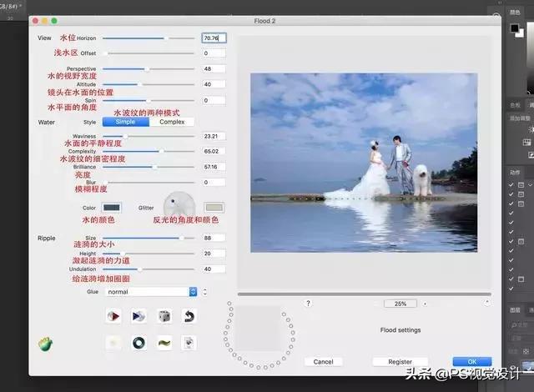Click the Ripple Size field showing 88

click(214, 239)
